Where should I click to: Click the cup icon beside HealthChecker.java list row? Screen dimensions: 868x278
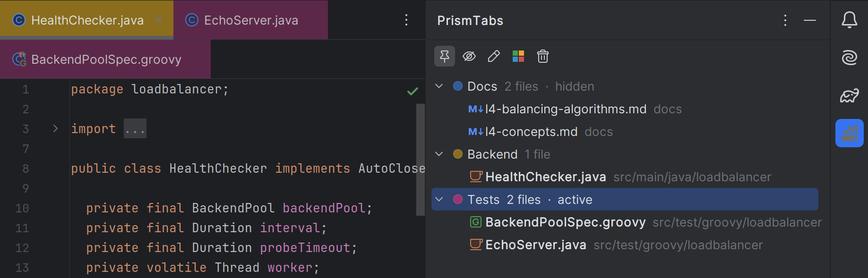[x=476, y=177]
